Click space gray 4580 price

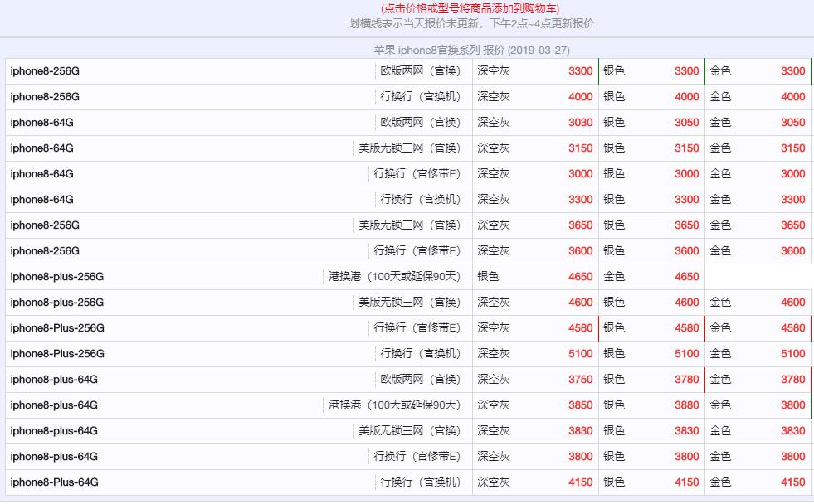coord(580,328)
